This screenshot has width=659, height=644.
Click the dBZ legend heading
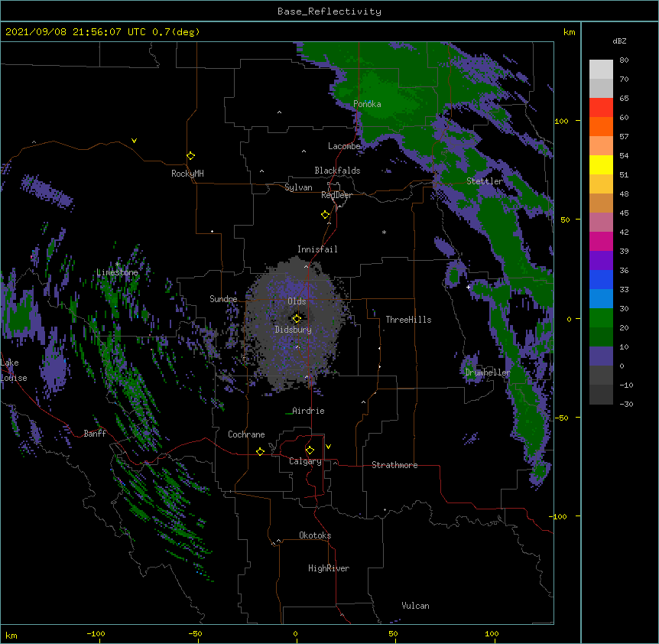(x=619, y=41)
